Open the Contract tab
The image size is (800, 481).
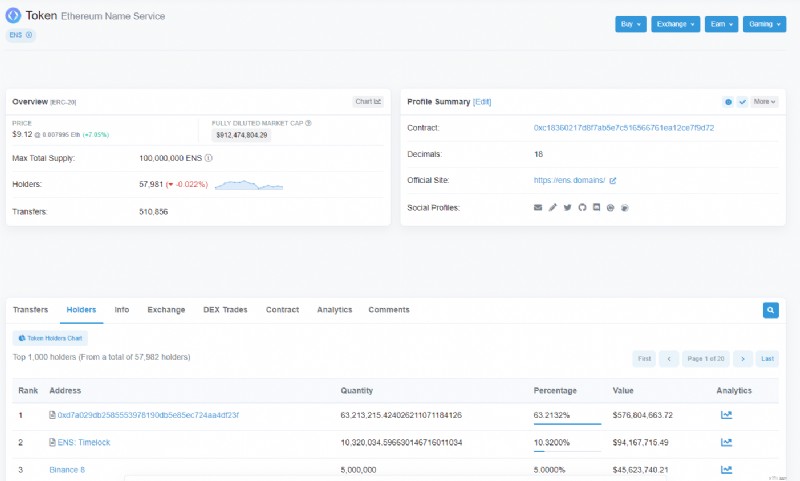tap(282, 310)
